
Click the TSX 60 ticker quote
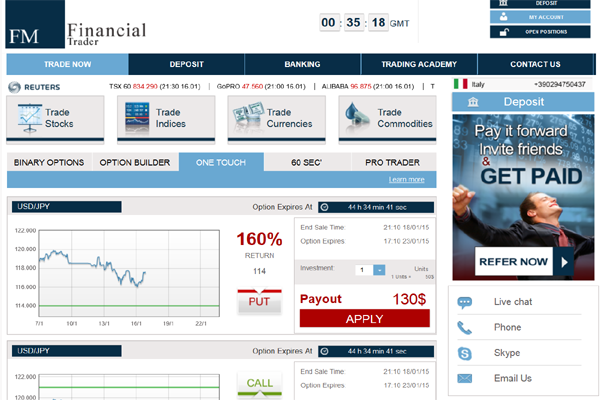(x=155, y=87)
